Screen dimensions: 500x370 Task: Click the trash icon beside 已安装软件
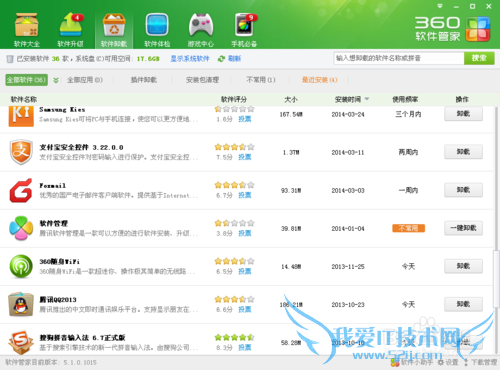coord(10,59)
